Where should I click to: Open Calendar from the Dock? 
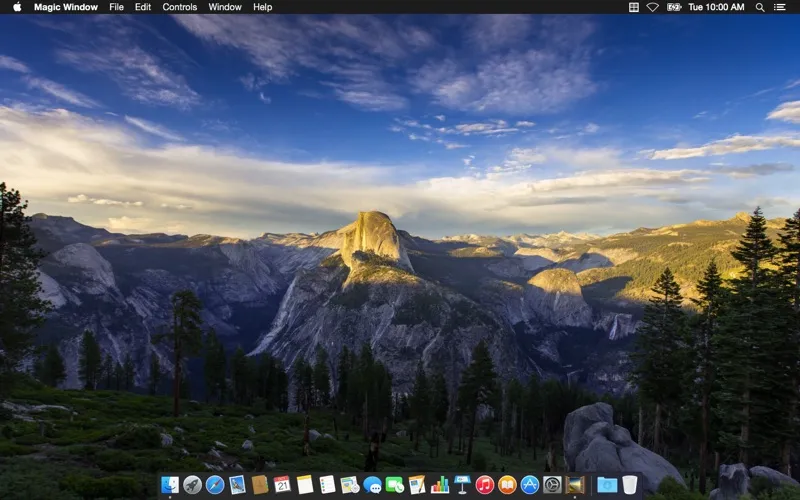pos(282,485)
